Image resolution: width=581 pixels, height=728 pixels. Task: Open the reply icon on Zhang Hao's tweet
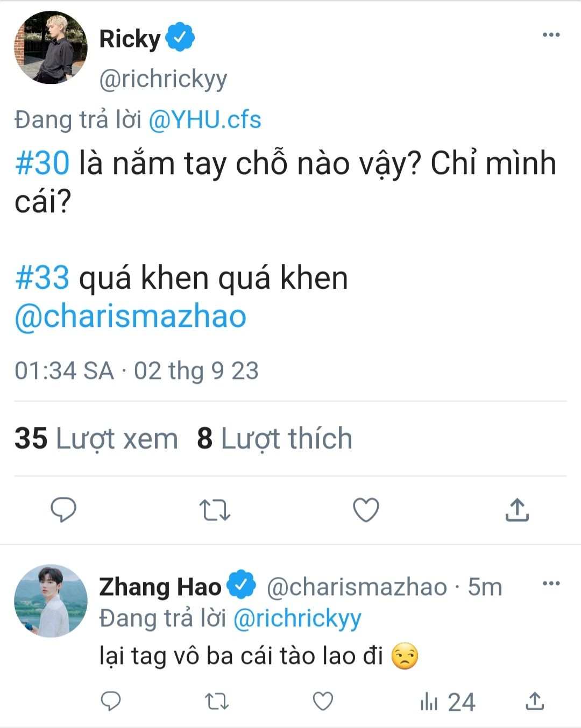coord(111,701)
